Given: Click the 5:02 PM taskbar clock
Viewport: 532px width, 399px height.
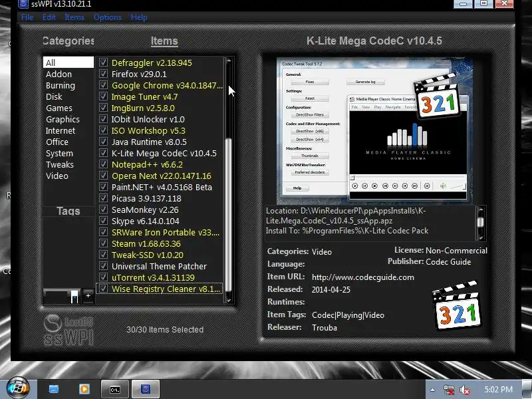Looking at the screenshot, I should tap(498, 390).
